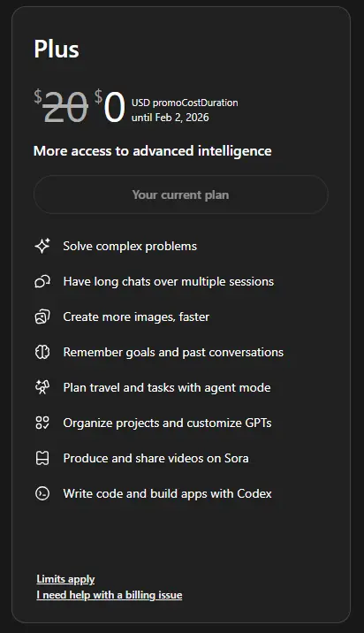
Task: Click the Sora video icon
Action: [42, 458]
